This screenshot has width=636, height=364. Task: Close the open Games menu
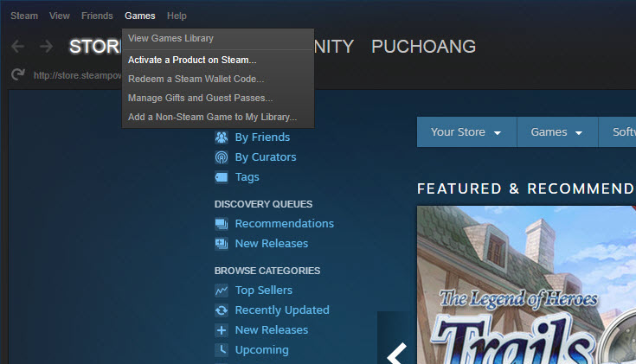(140, 16)
